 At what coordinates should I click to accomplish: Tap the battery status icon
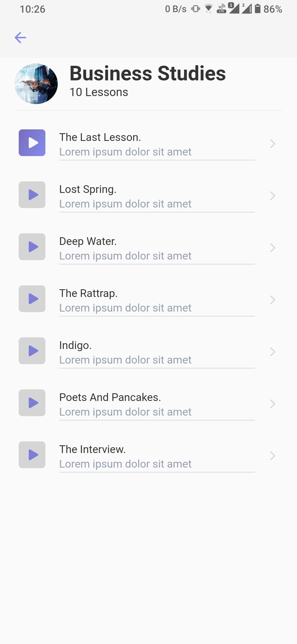[257, 9]
